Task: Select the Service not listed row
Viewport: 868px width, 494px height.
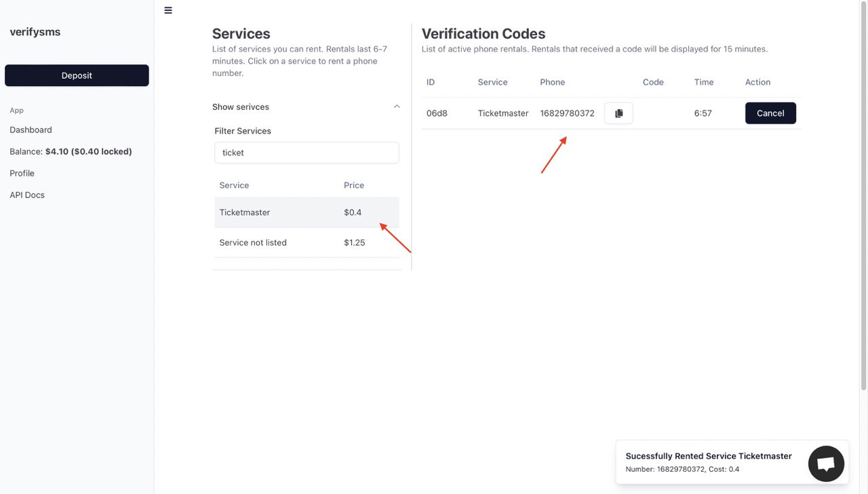Action: coord(307,242)
